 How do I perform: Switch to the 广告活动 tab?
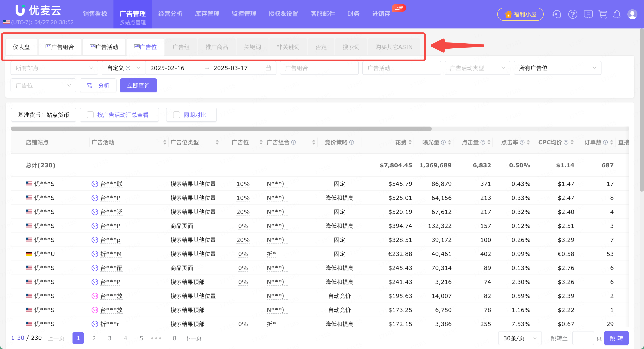pyautogui.click(x=104, y=47)
